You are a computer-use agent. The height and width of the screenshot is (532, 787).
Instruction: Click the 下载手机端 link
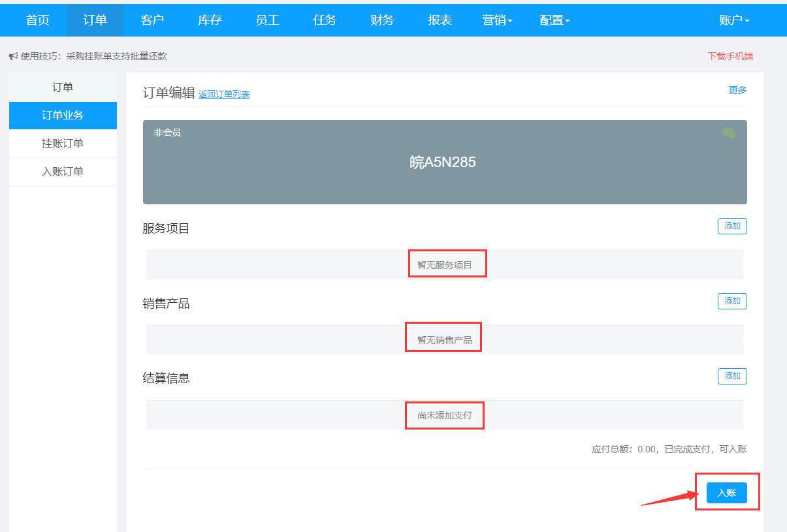pos(730,56)
